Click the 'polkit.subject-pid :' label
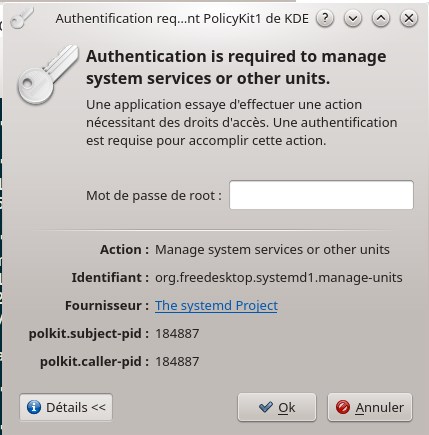The image size is (429, 435). coord(89,334)
